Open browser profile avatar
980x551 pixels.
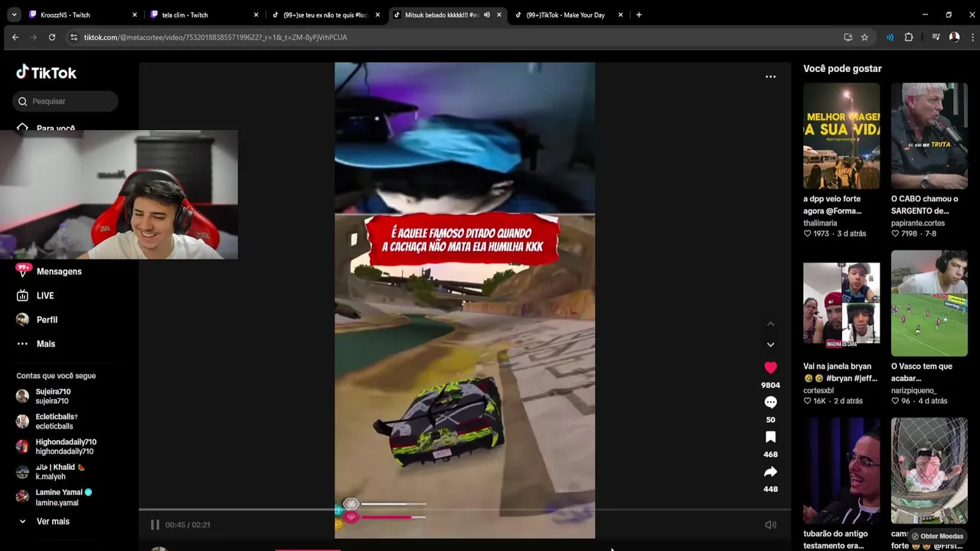click(x=954, y=37)
